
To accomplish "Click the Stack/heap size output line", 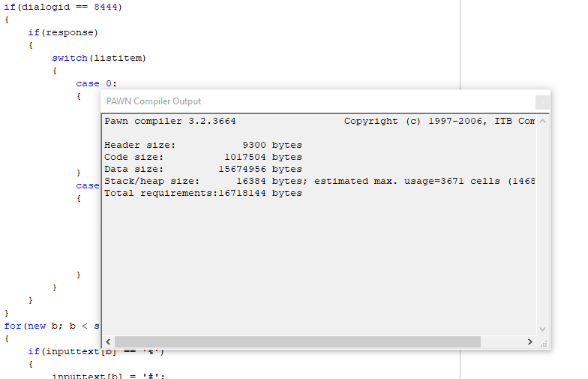I will pyautogui.click(x=319, y=181).
